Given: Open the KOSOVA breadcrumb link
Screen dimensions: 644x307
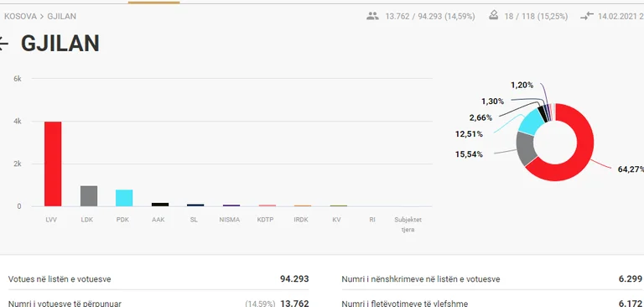Looking at the screenshot, I should [20, 17].
